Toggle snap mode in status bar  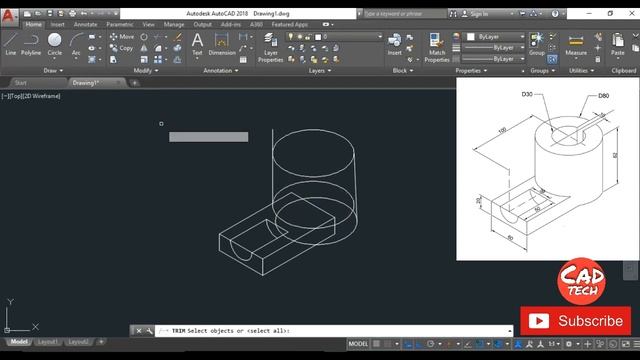pos(387,344)
